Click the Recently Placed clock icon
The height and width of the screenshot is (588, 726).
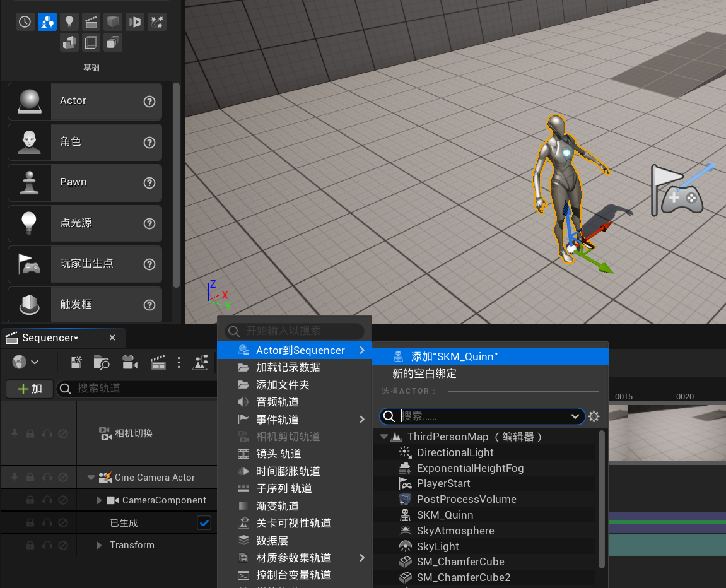[x=25, y=22]
